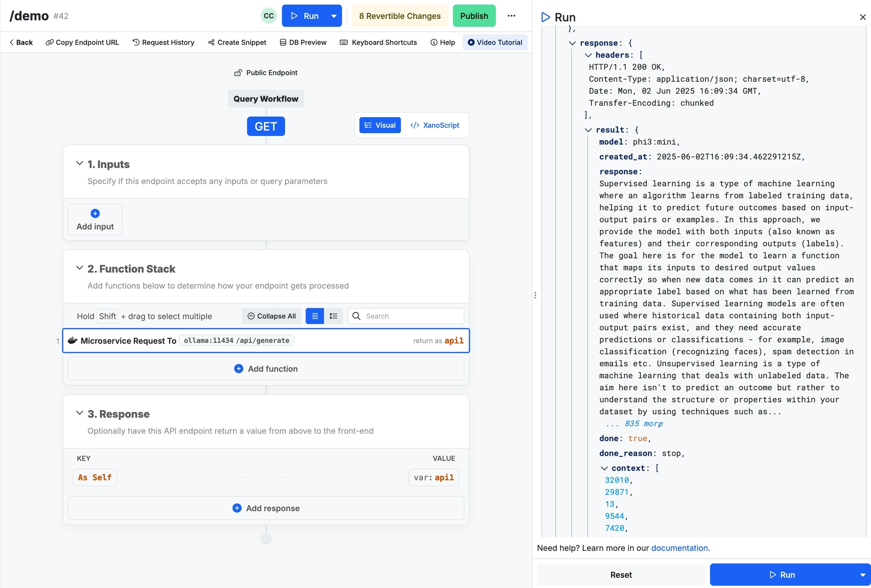Open Create Snippet menu item
This screenshot has height=588, width=871.
[x=237, y=42]
